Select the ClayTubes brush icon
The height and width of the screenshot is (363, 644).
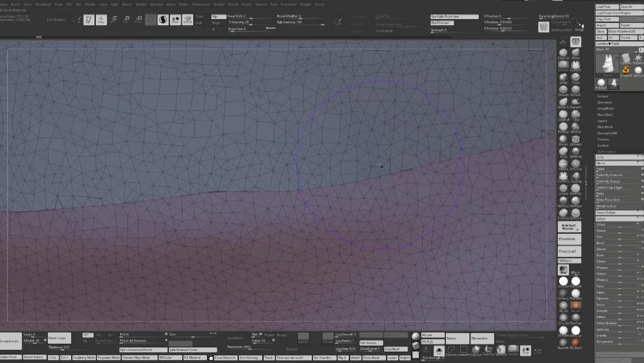pos(563,54)
